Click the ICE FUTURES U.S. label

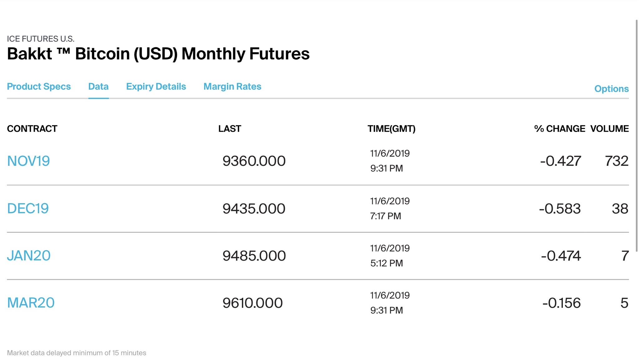[x=41, y=39]
